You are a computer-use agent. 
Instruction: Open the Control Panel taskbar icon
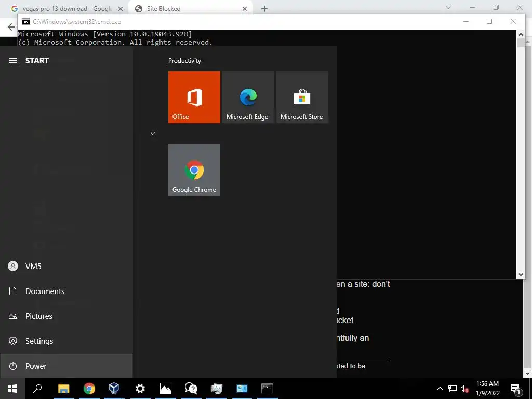242,389
